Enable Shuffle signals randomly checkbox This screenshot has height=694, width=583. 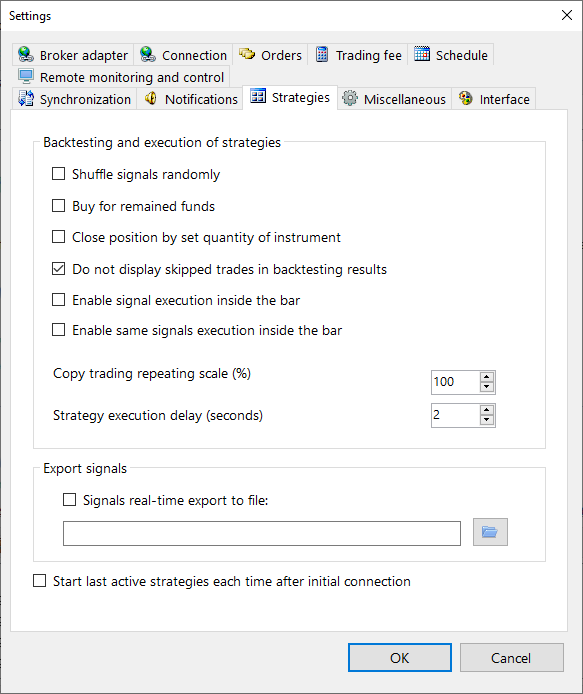tap(58, 174)
